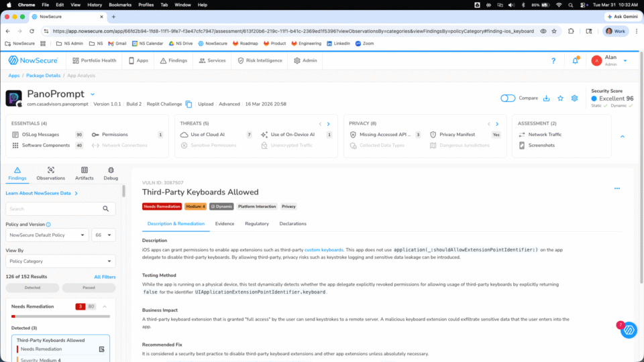Open the Alan Admin account dropdown
The width and height of the screenshot is (644, 362).
tap(625, 61)
